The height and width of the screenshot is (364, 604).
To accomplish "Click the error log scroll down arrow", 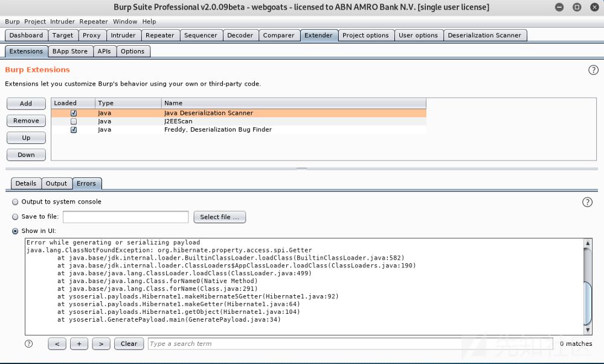I will click(x=588, y=330).
